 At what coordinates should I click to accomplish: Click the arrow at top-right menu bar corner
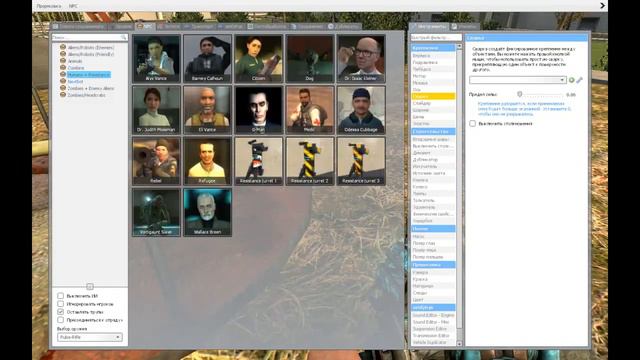(x=602, y=5)
